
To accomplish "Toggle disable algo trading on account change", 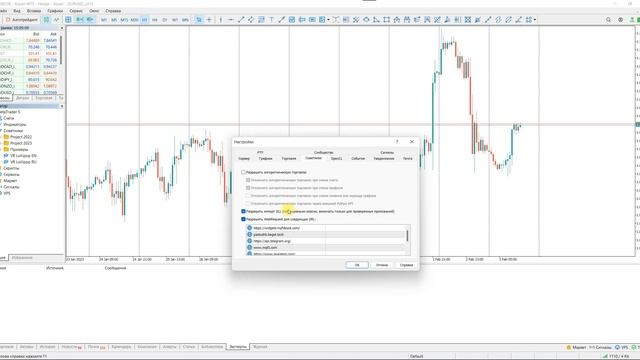I will (248, 180).
